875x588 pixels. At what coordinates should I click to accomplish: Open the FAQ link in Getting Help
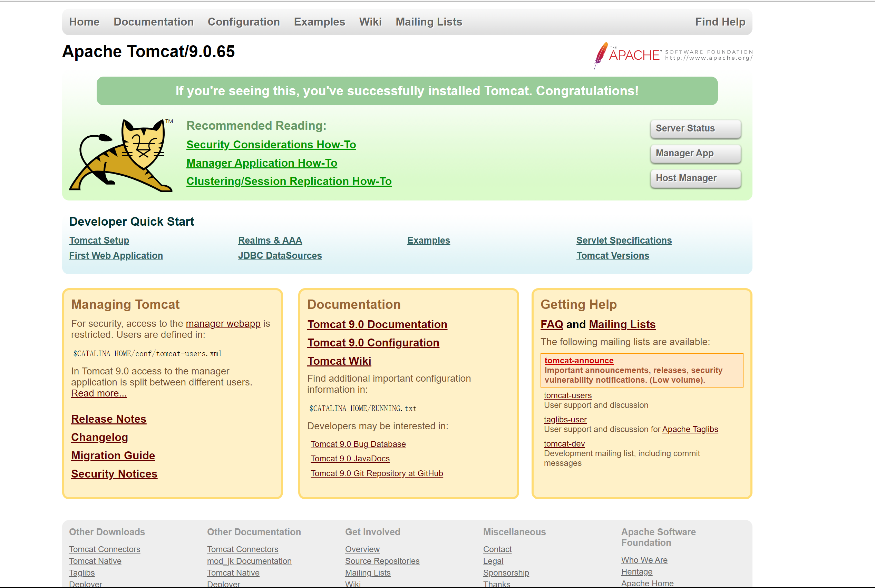[x=552, y=324]
